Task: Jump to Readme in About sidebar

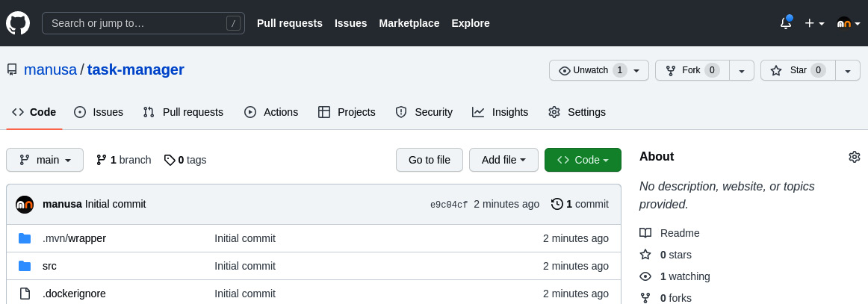Action: (670, 233)
